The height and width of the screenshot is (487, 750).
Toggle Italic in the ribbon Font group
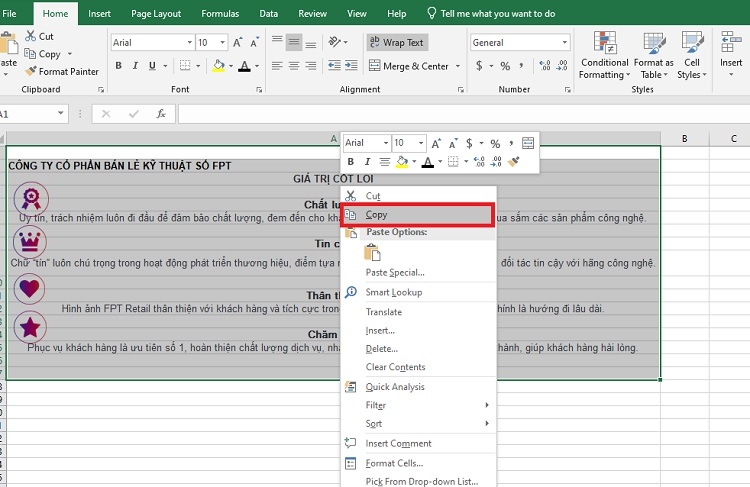(x=135, y=66)
